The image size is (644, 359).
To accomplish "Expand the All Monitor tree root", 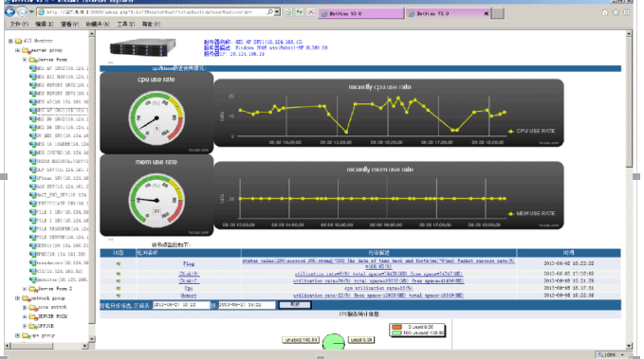I will coord(10,41).
